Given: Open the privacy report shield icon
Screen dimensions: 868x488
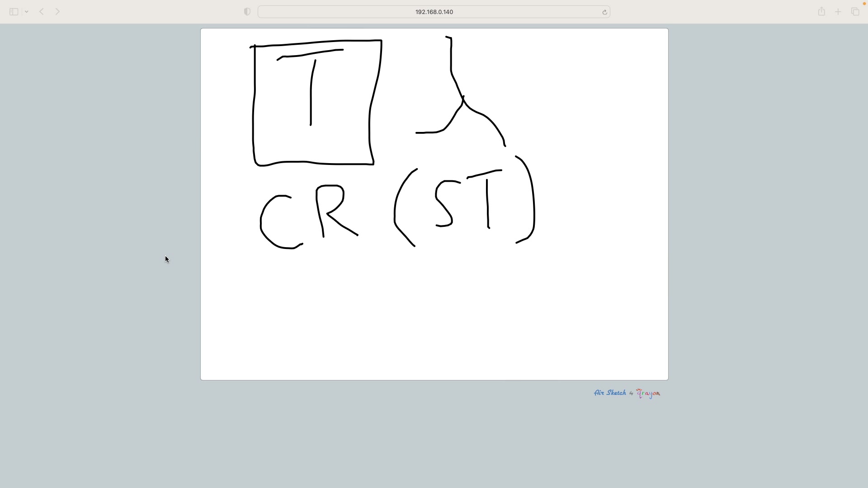Looking at the screenshot, I should click(247, 12).
